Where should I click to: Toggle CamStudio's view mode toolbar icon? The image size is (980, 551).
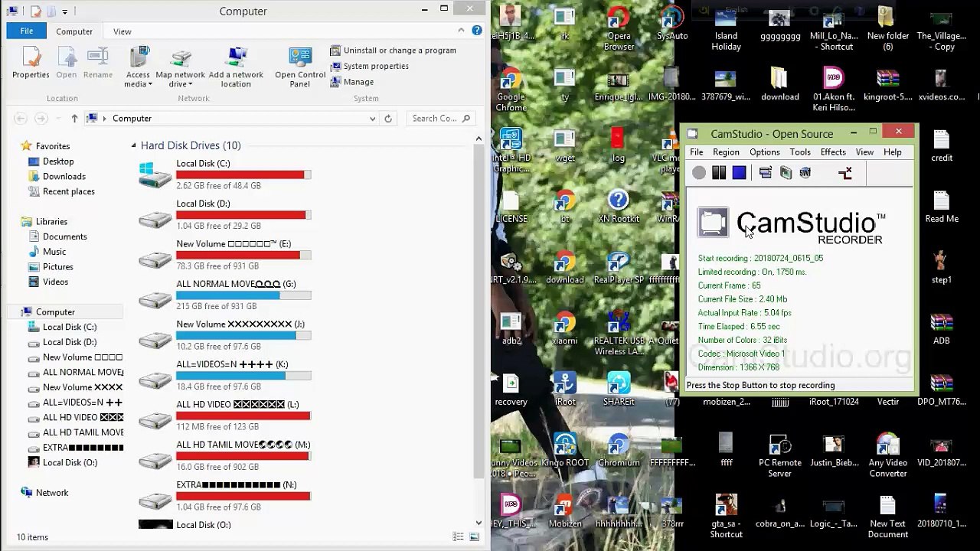(x=765, y=173)
